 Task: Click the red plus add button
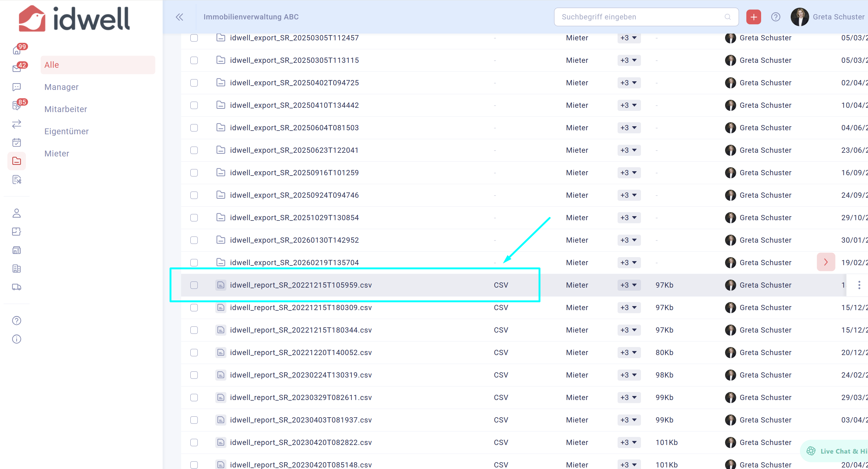pyautogui.click(x=753, y=17)
